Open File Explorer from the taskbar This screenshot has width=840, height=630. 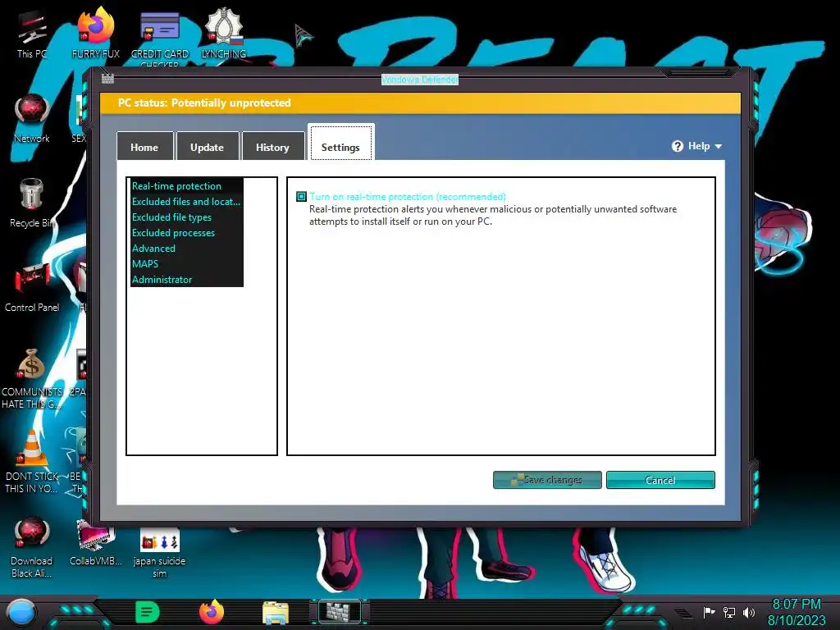pyautogui.click(x=276, y=613)
